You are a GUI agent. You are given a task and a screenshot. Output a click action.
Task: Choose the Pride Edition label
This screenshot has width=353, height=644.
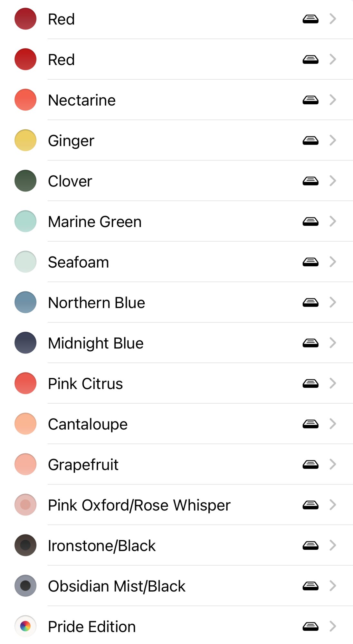pos(92,627)
